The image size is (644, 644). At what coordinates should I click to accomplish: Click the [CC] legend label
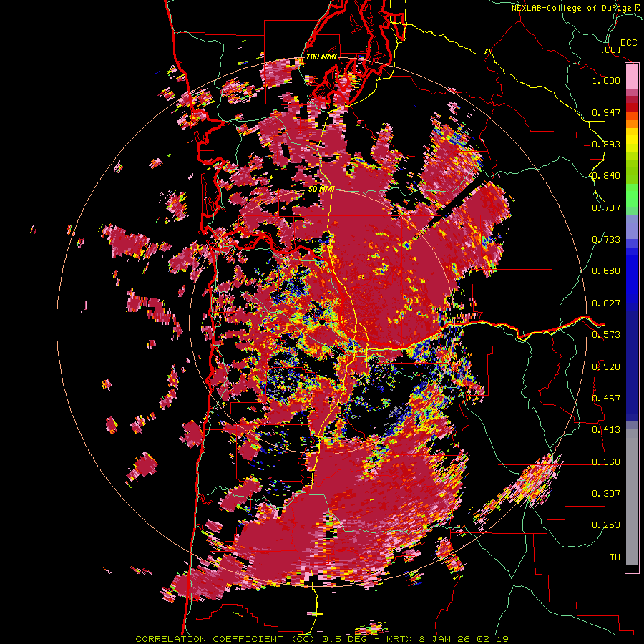click(x=610, y=49)
